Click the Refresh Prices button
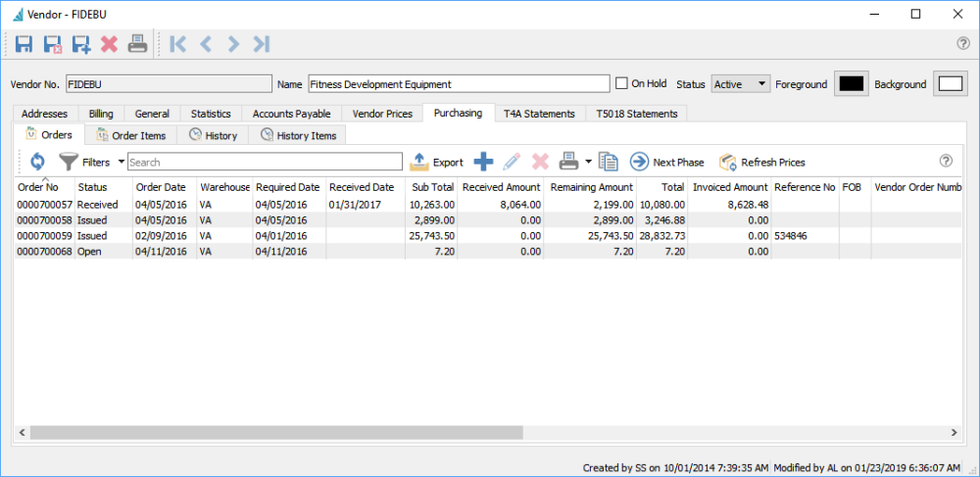 (x=761, y=163)
